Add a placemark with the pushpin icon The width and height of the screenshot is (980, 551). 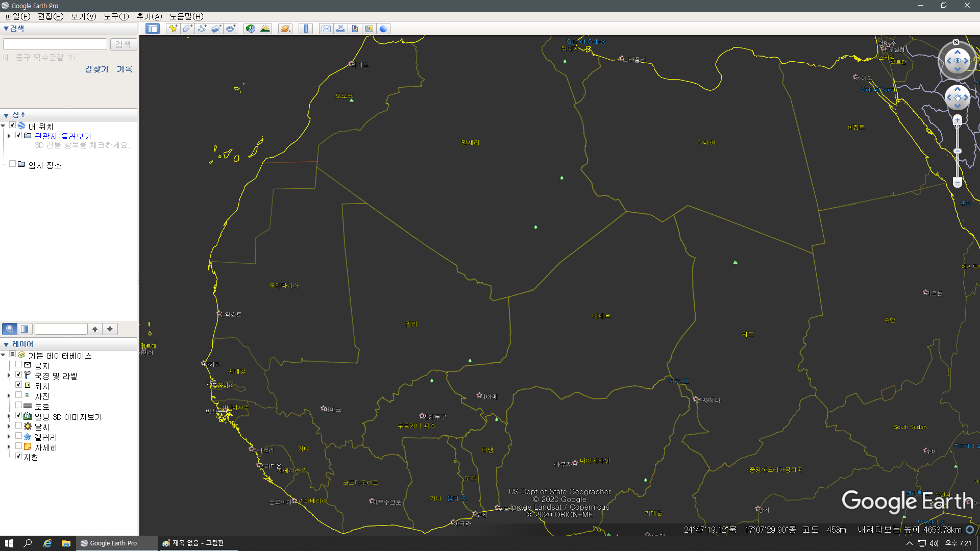173,29
